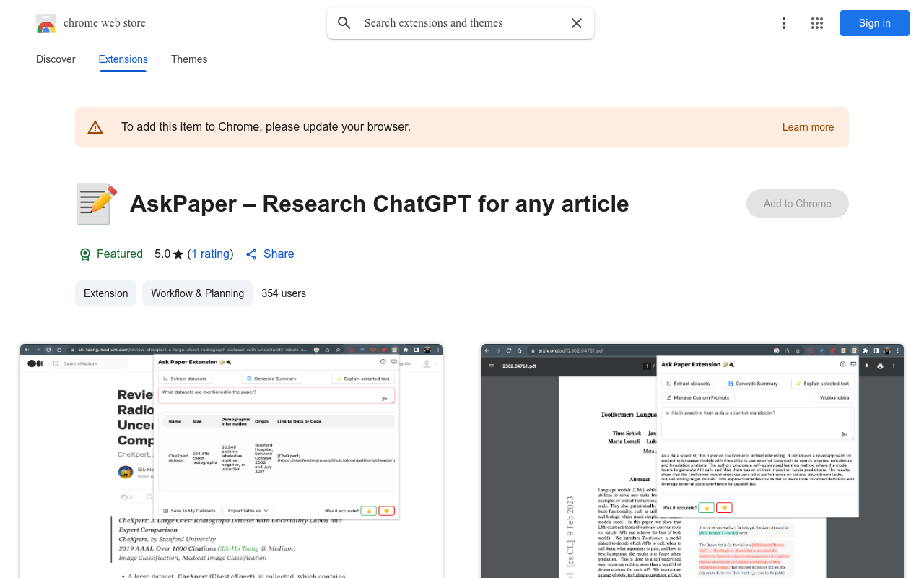Click the AskPaper notepad extension icon
The height and width of the screenshot is (578, 924).
[96, 204]
